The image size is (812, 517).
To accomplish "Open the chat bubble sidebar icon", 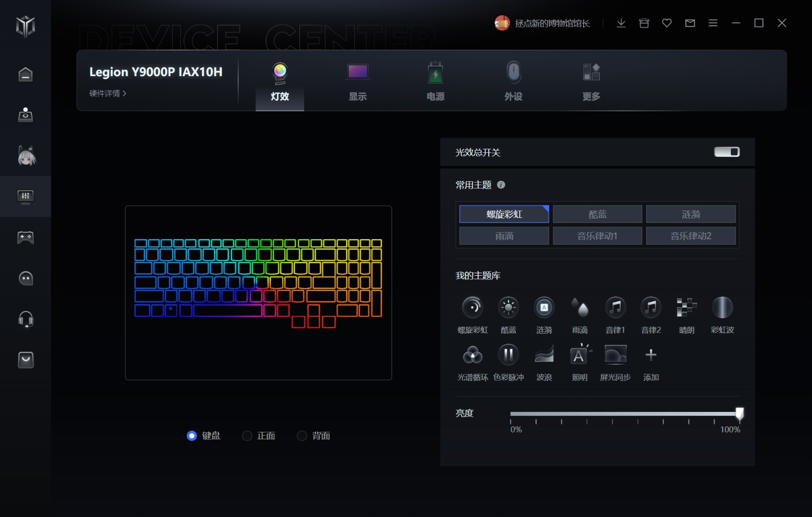I will coord(25,278).
